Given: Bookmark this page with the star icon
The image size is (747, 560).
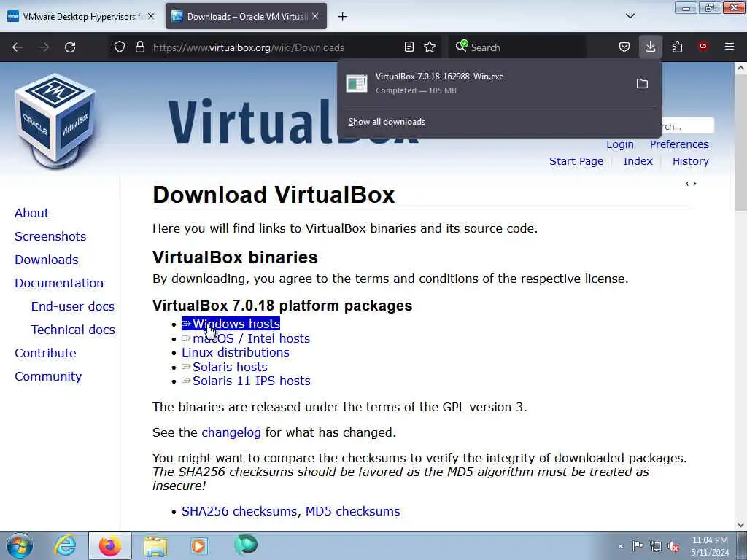Looking at the screenshot, I should (430, 47).
